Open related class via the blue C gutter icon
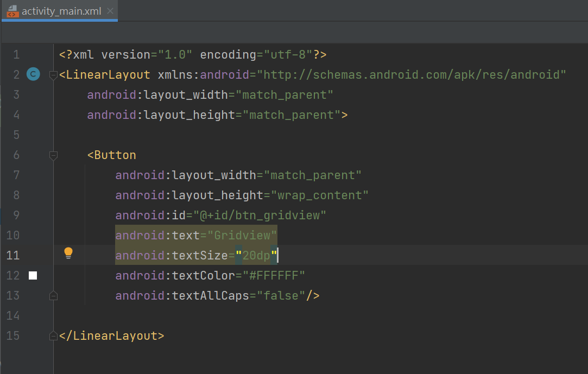This screenshot has height=374, width=588. [x=33, y=75]
